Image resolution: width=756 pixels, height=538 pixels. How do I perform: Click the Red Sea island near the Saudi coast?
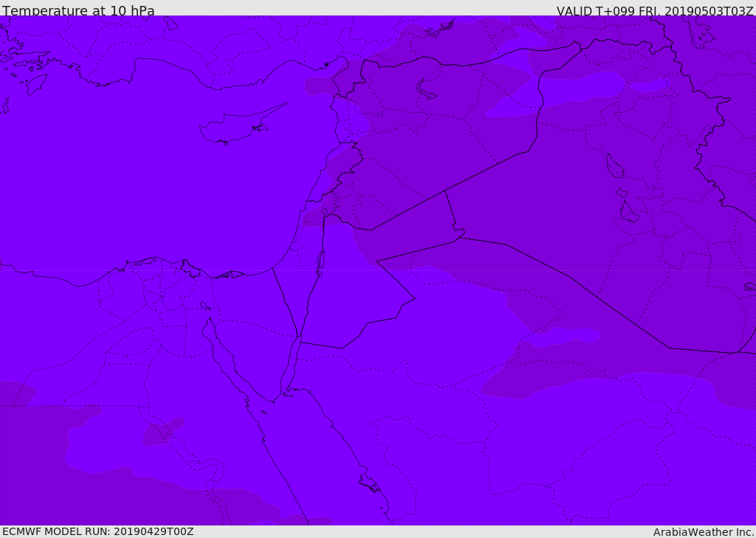(369, 483)
